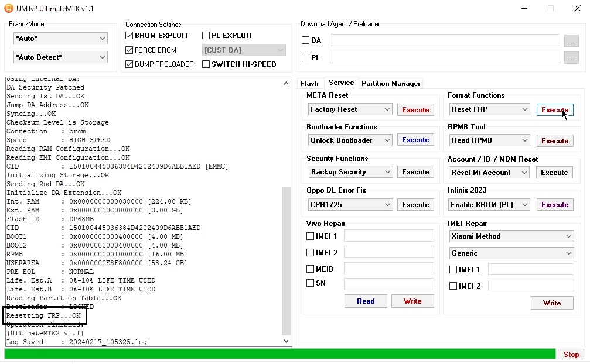Open the *Auto Detect* model dropdown
590x364 pixels.
60,57
